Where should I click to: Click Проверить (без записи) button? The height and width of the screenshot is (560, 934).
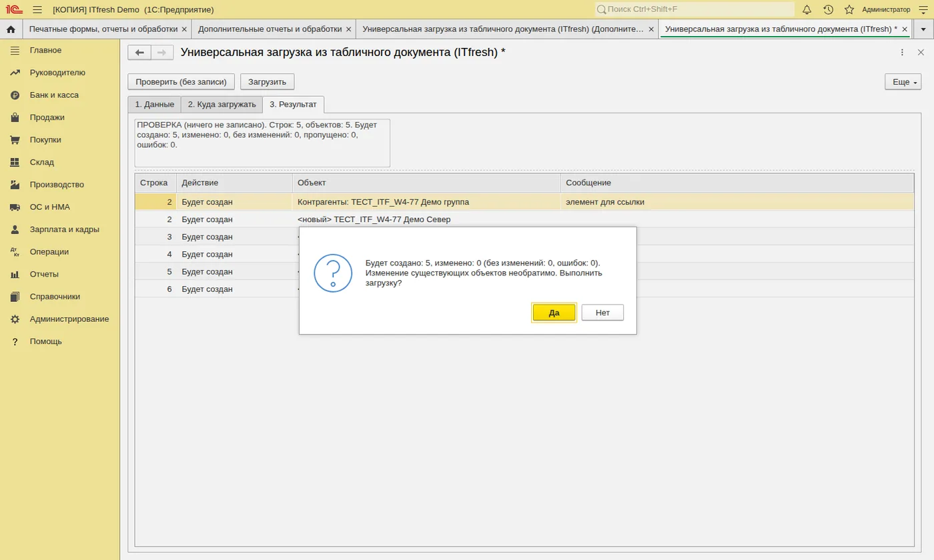click(x=181, y=81)
